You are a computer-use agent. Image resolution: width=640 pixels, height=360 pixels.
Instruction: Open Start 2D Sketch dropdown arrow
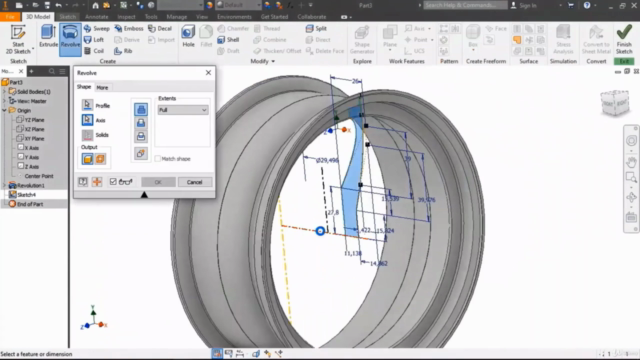pyautogui.click(x=33, y=49)
